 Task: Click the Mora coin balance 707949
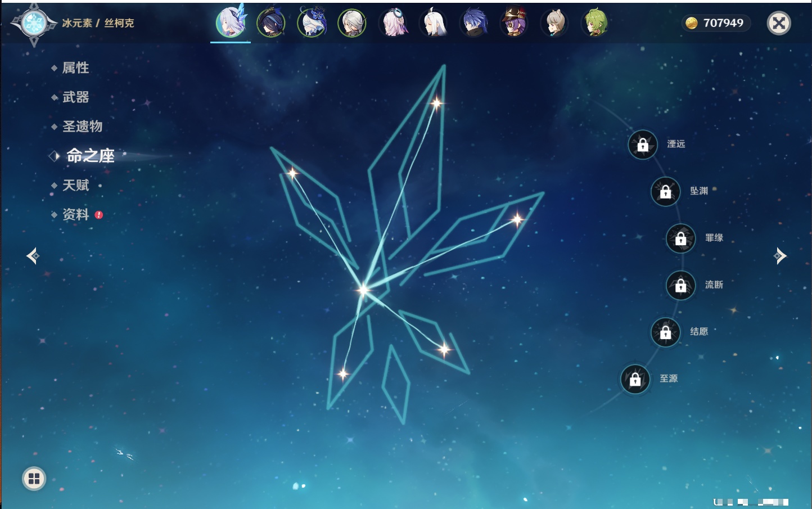click(x=716, y=23)
